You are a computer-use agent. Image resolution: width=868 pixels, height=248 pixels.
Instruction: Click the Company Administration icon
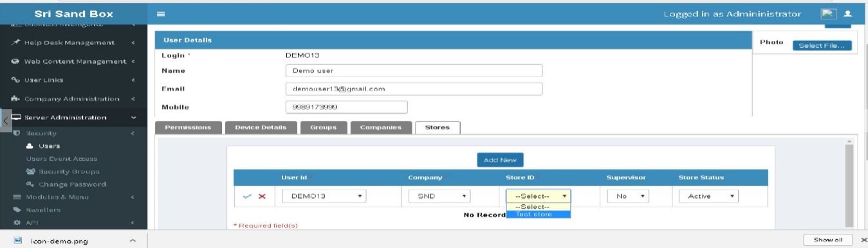(15, 98)
